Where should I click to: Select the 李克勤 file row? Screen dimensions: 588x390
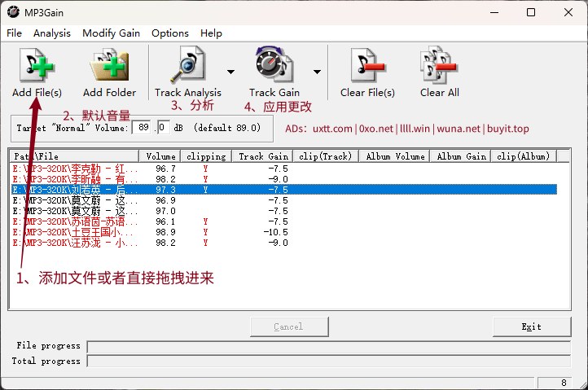tap(284, 169)
